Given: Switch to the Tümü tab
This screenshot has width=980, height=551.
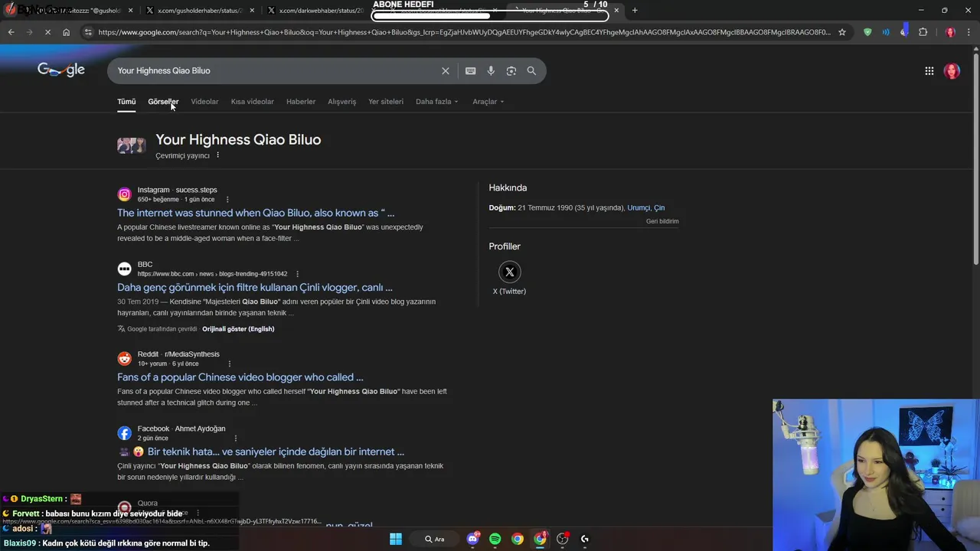Looking at the screenshot, I should click(126, 102).
